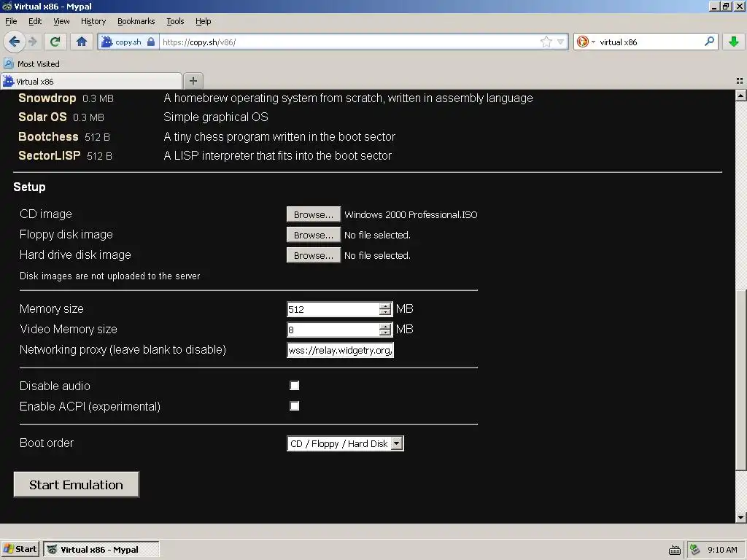Viewport: 747px width, 560px height.
Task: Click the magnifier search icon
Action: [709, 42]
